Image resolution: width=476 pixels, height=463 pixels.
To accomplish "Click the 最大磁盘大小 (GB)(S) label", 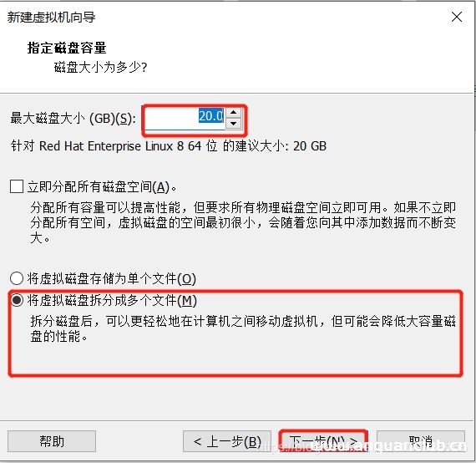I will (73, 119).
